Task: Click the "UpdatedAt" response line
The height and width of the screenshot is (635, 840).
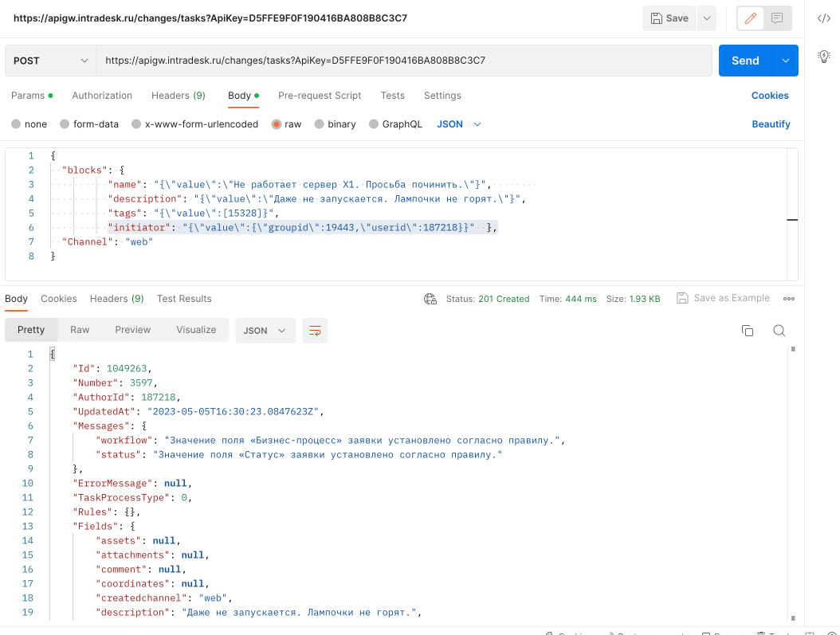Action: (198, 412)
